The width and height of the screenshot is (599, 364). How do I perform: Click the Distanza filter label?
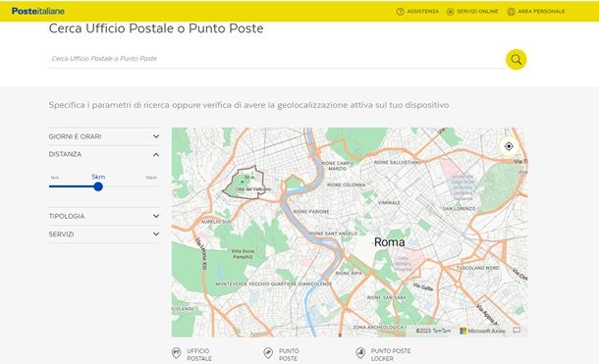tap(65, 154)
